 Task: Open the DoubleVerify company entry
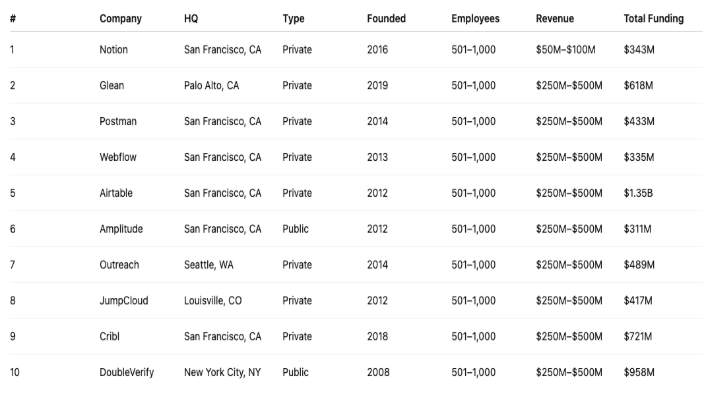(127, 372)
